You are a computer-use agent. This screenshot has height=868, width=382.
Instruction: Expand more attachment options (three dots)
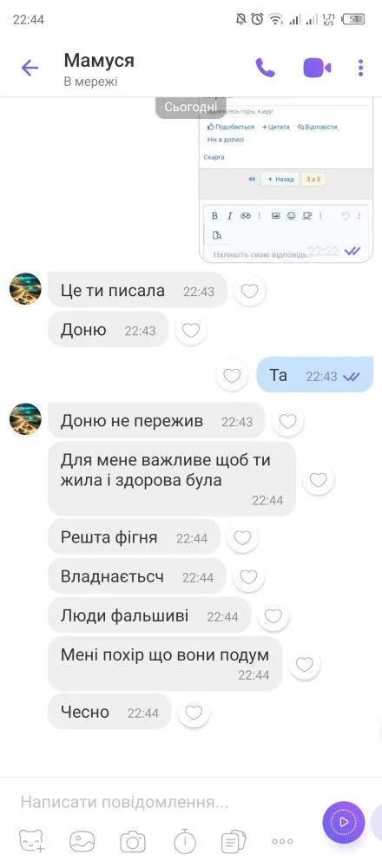click(282, 841)
